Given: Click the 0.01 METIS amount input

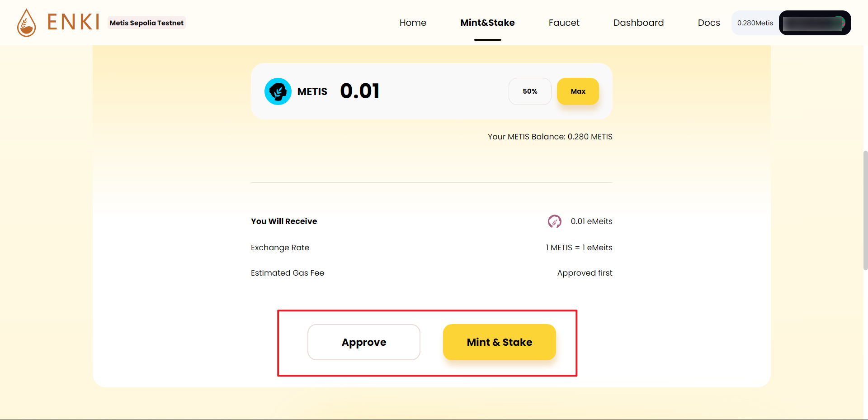Looking at the screenshot, I should [x=360, y=91].
